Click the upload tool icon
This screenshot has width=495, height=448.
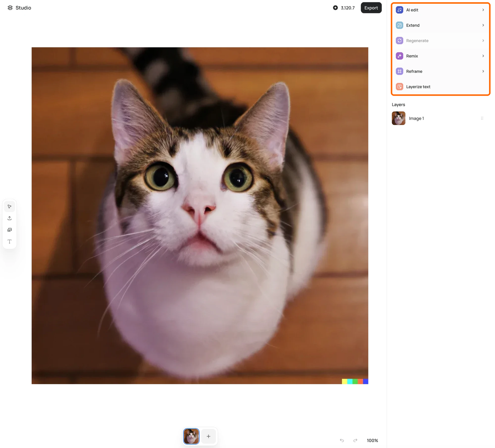pos(10,218)
